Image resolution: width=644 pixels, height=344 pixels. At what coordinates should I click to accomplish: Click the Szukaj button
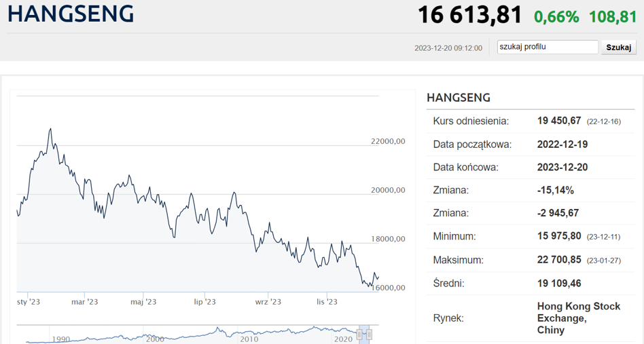tap(619, 47)
